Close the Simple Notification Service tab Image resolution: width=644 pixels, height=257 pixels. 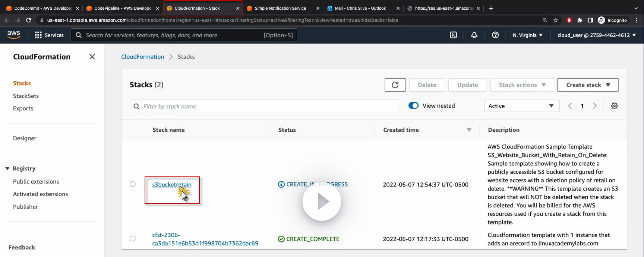click(x=318, y=8)
